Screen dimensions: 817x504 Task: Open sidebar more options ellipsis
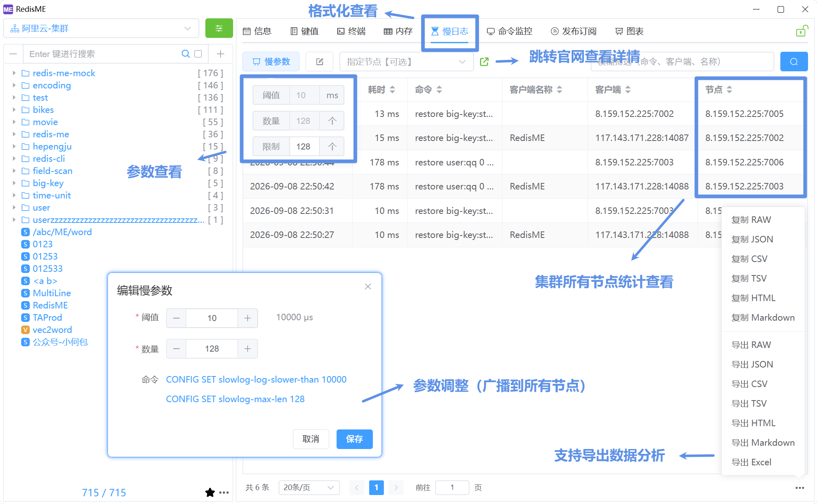click(x=224, y=493)
